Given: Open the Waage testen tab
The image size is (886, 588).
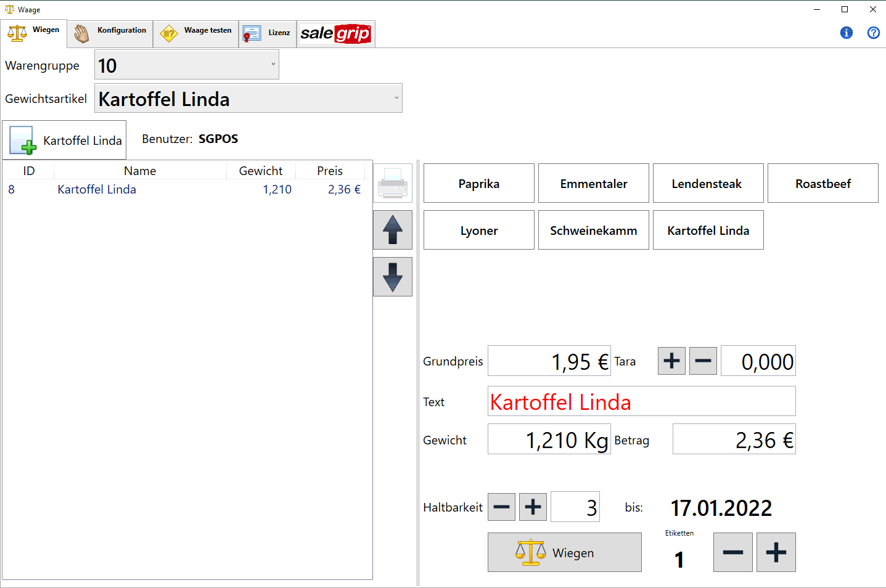Looking at the screenshot, I should point(195,33).
